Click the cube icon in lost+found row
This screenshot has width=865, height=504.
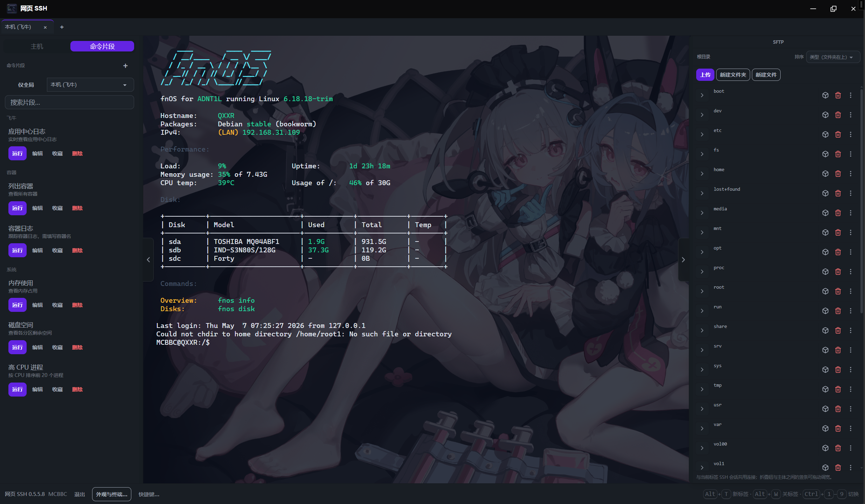[825, 193]
